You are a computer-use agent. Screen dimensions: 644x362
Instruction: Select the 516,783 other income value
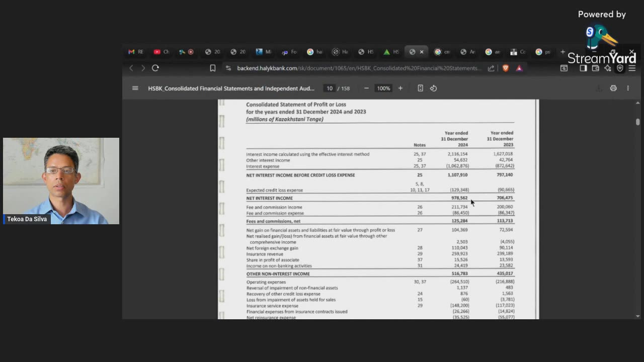point(459,274)
